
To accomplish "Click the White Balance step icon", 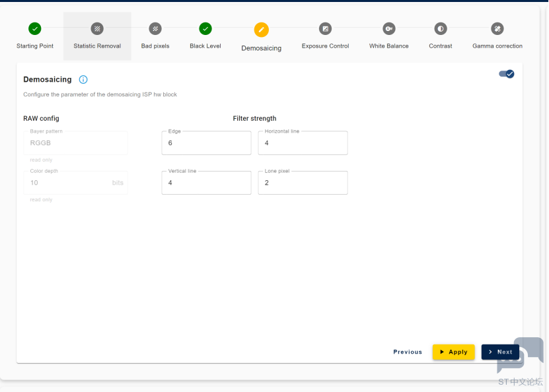I will pos(388,28).
